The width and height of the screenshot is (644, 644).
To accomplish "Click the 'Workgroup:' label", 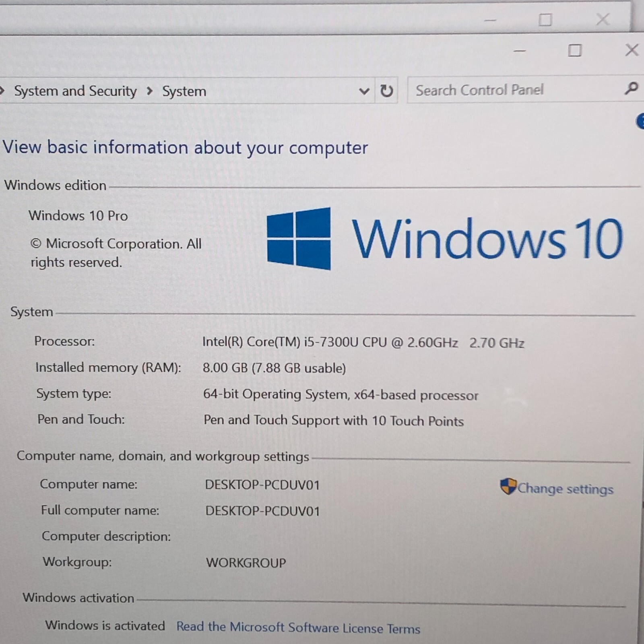I will point(77,562).
